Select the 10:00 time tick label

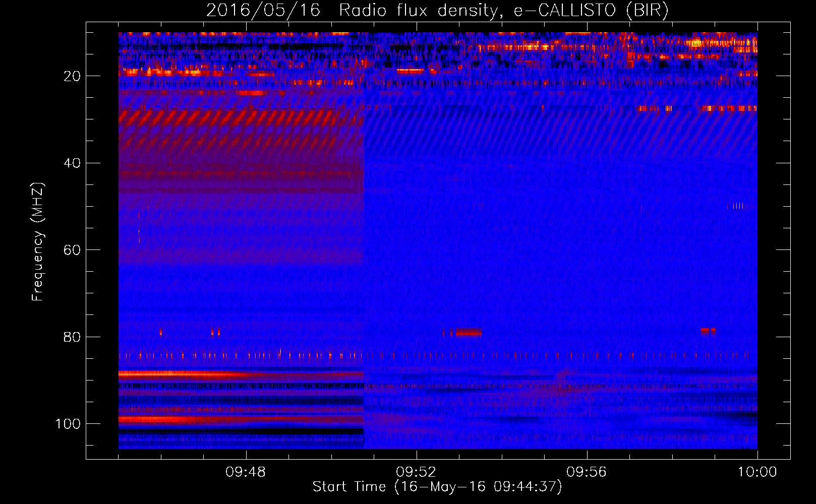(x=757, y=472)
